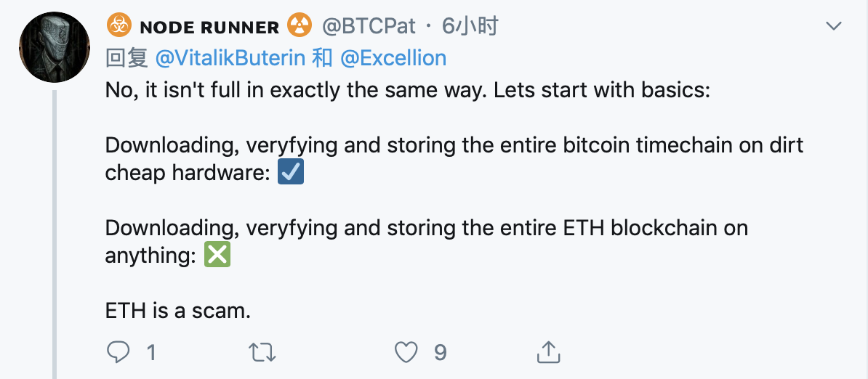Click the blue check mark emoji
This screenshot has width=868, height=379.
pos(291,173)
